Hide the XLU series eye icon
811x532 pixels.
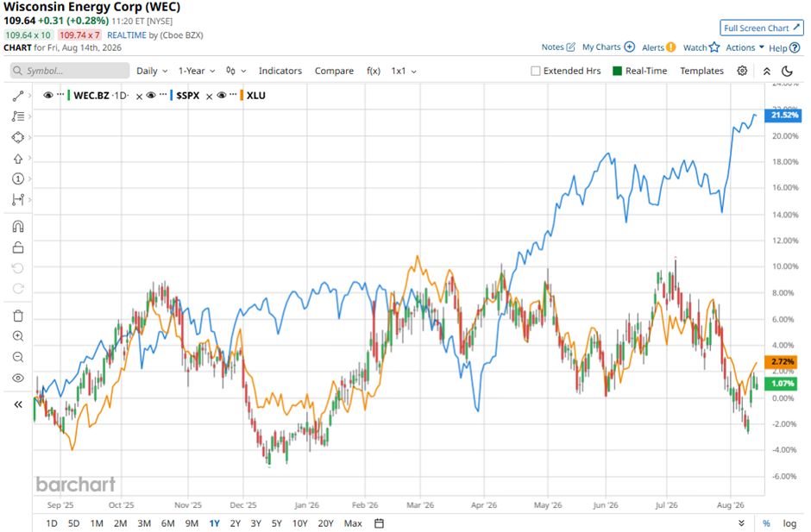tap(222, 95)
